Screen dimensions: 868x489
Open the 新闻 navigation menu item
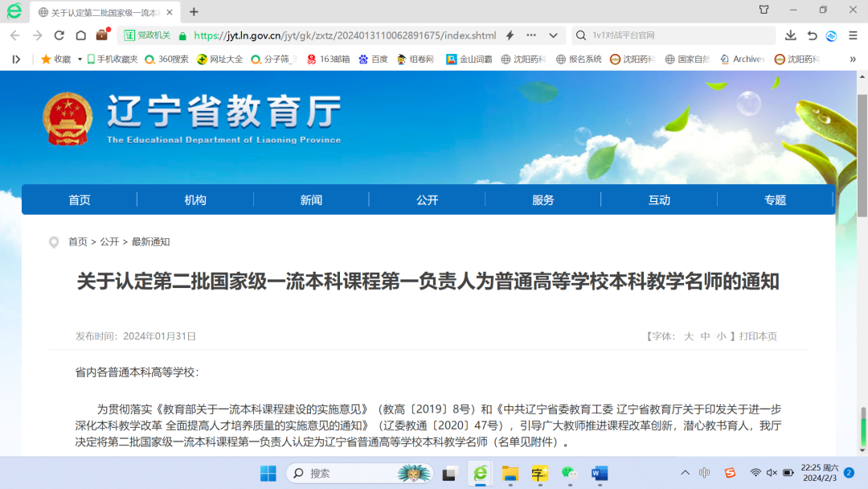311,200
